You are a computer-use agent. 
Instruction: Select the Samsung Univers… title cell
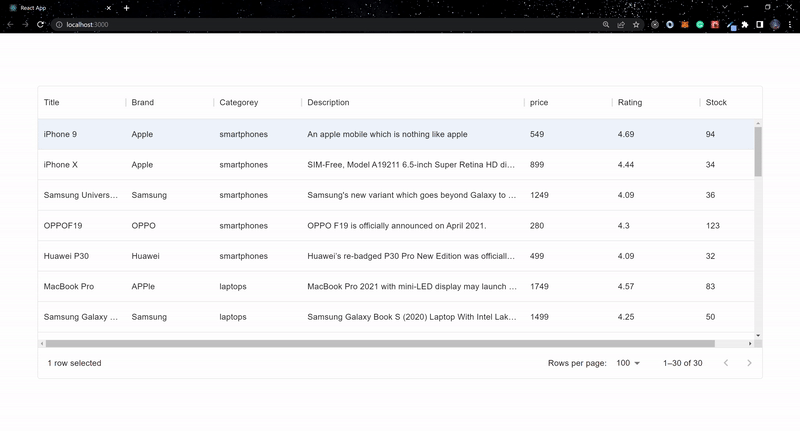(x=82, y=195)
